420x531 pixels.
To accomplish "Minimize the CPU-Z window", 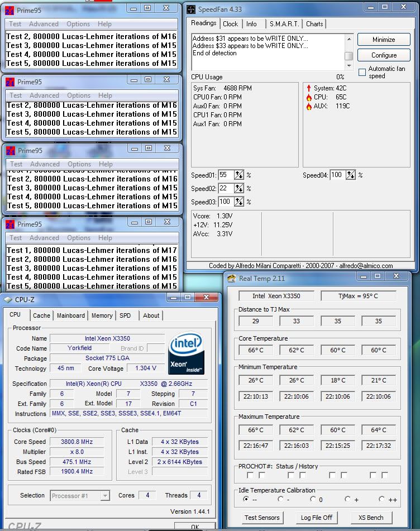I will point(174,298).
